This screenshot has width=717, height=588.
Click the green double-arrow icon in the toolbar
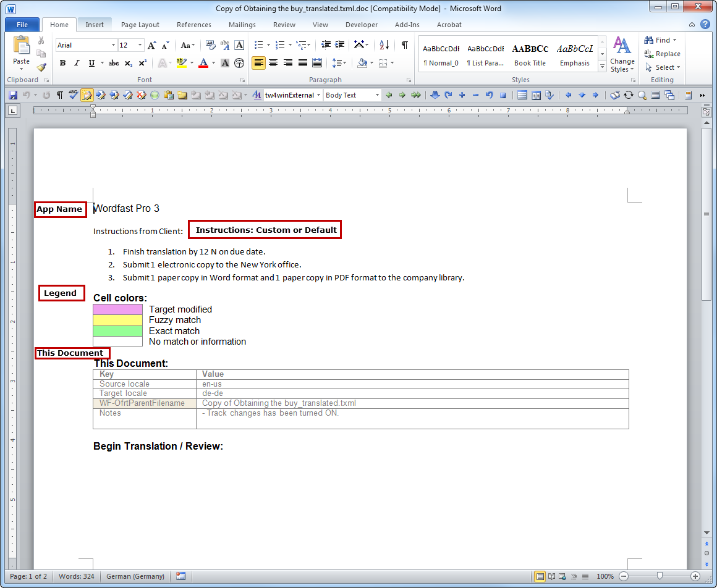[x=415, y=95]
